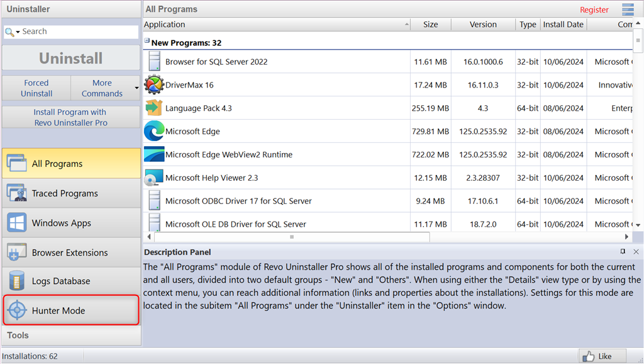Switch to Hunter Mode
The width and height of the screenshot is (644, 364).
pyautogui.click(x=71, y=310)
